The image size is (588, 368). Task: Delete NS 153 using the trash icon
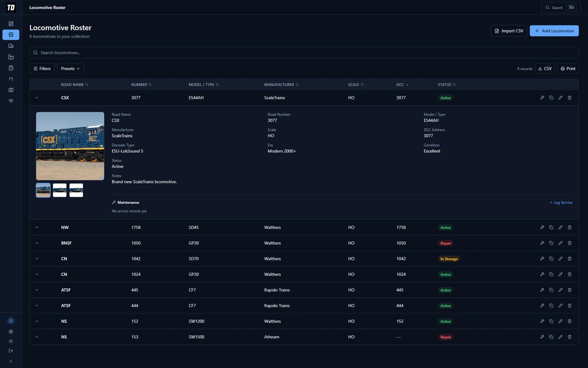(570, 337)
